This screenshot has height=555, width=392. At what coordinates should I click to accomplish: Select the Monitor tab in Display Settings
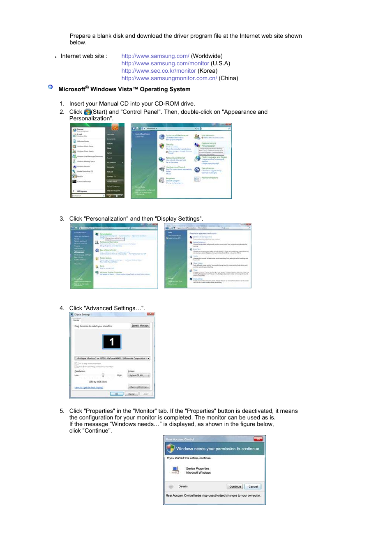coord(76,320)
